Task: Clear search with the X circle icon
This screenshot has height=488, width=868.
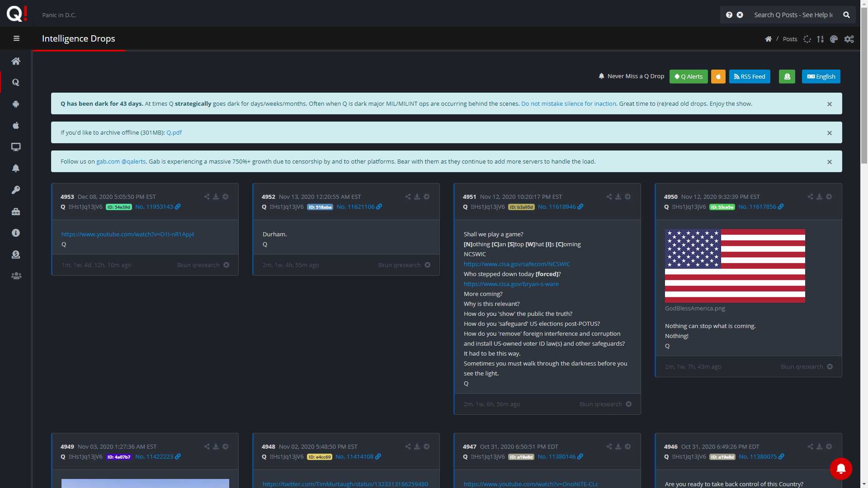Action: pos(740,15)
